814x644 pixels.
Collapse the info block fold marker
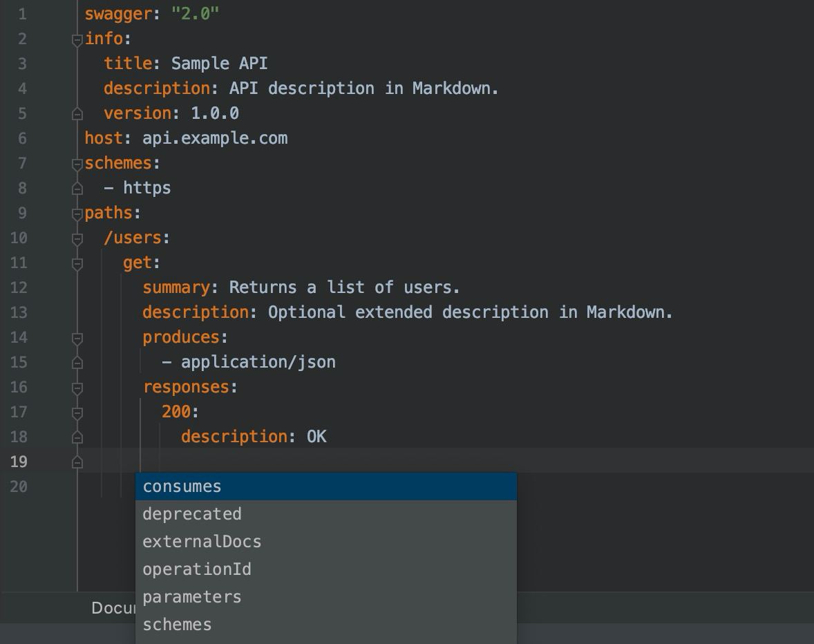pos(77,39)
